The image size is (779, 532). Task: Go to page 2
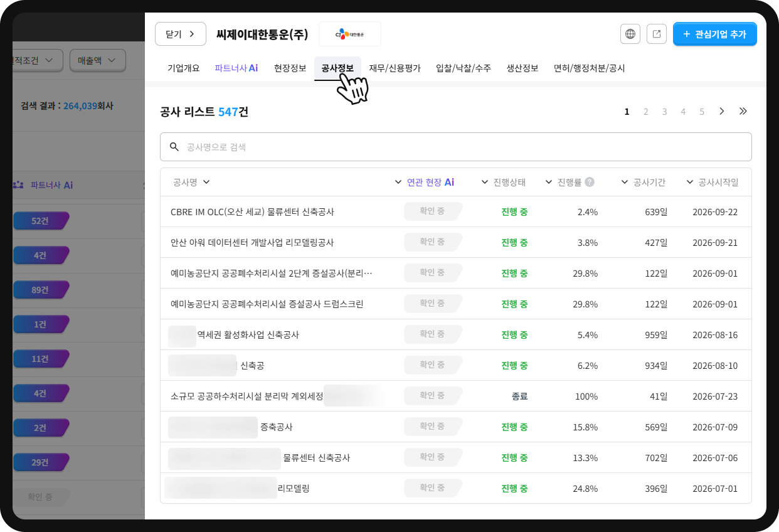point(645,112)
